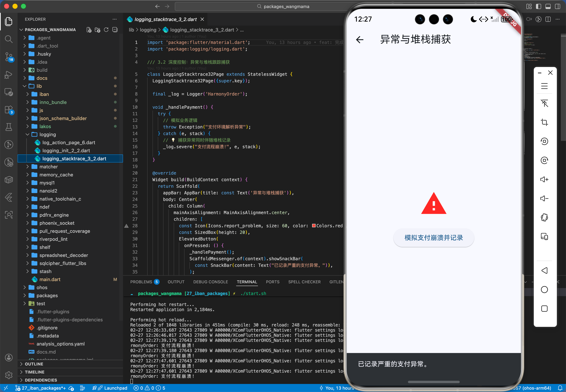
Task: Click the red Colors.red swatch
Action: (314, 225)
